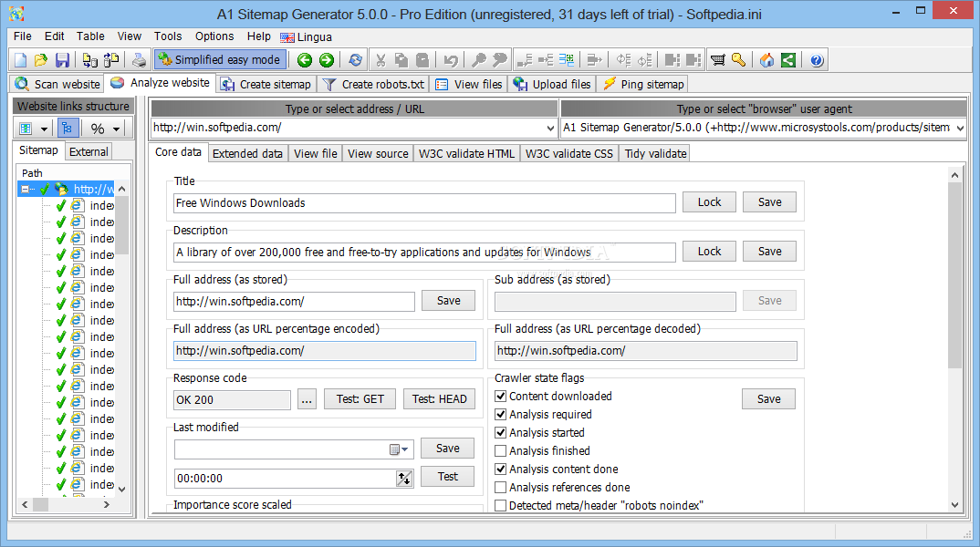Switch to Extended data tab
980x547 pixels.
(247, 153)
